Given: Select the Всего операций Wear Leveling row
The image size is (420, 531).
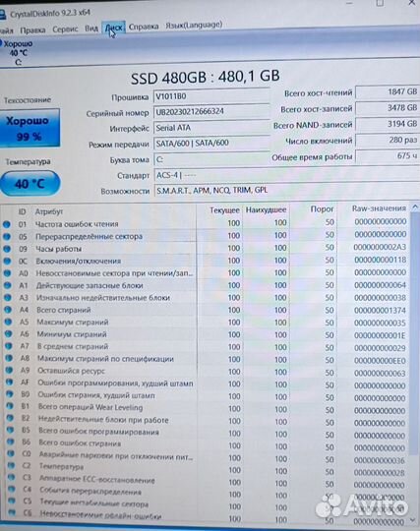Looking at the screenshot, I should (x=206, y=408).
